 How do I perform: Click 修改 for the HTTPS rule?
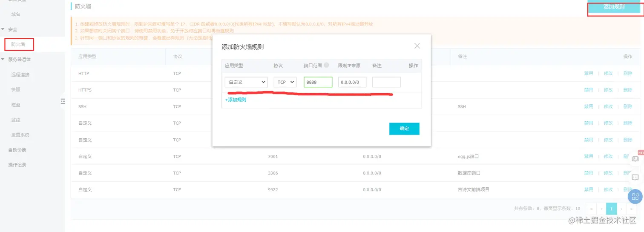[608, 90]
